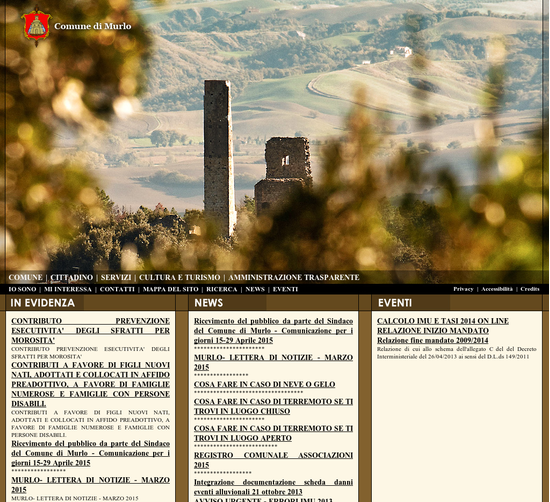Click the SFRATTI PER MOROSITA' summary text

90,353
